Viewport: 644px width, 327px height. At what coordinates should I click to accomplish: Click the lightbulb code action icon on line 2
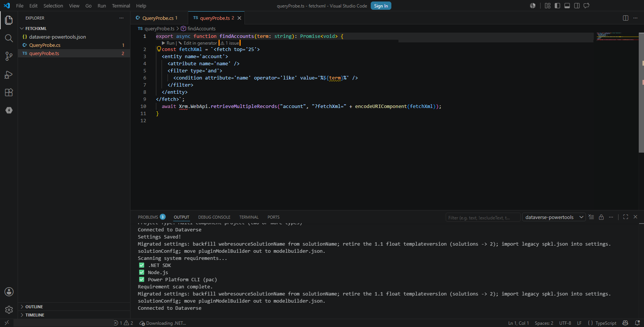[x=159, y=49]
